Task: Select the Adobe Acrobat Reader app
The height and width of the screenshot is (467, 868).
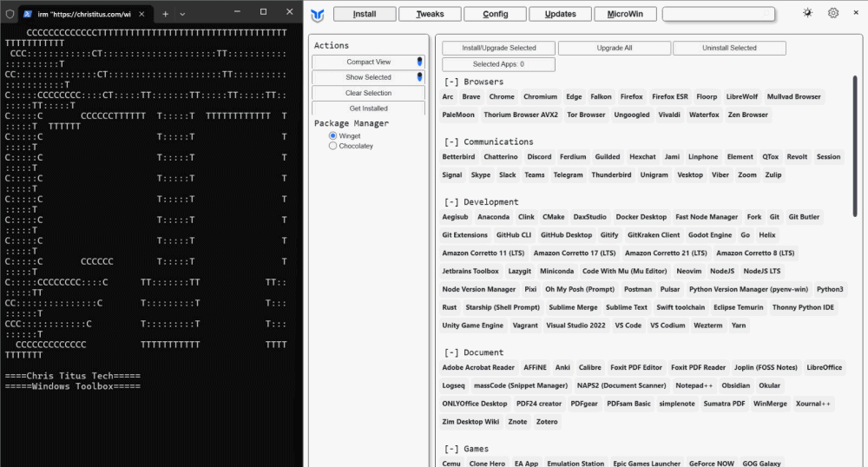Action: click(478, 368)
